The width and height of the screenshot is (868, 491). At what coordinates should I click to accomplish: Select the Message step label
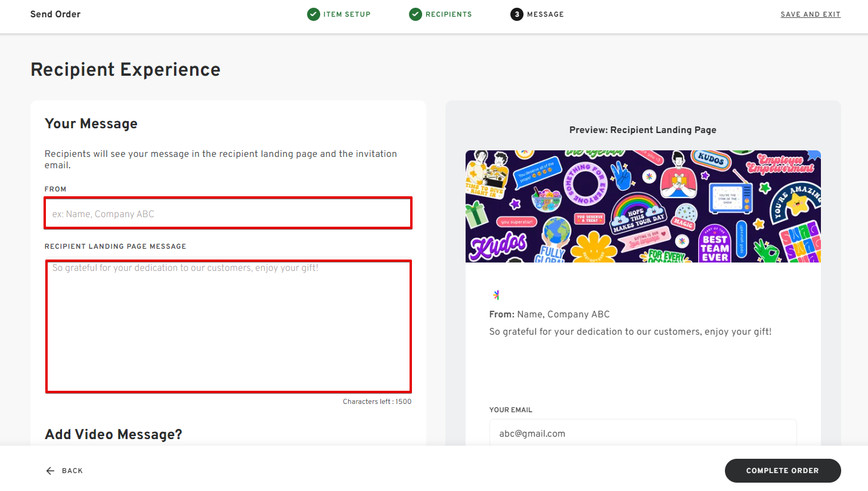545,14
